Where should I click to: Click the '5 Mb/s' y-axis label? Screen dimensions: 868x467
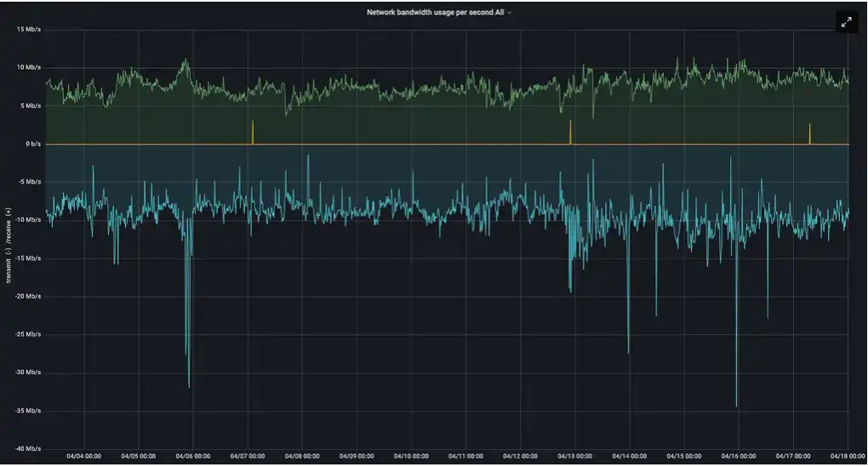click(31, 105)
